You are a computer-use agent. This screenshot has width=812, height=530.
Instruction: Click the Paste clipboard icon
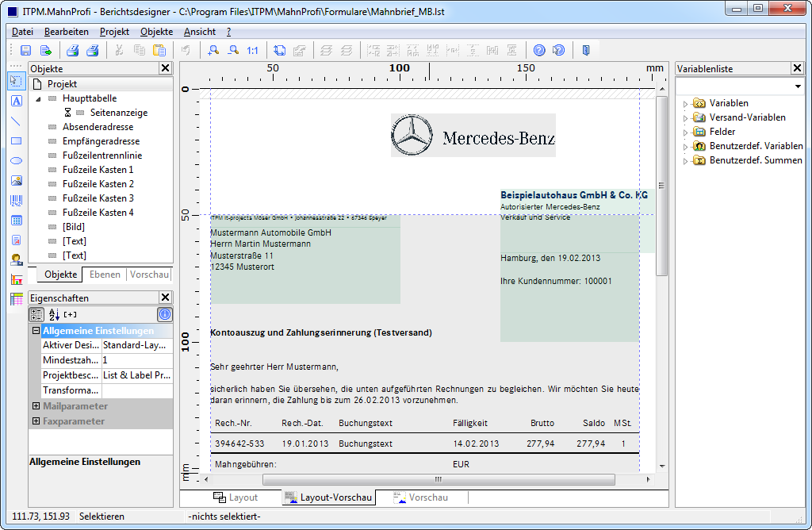(159, 50)
